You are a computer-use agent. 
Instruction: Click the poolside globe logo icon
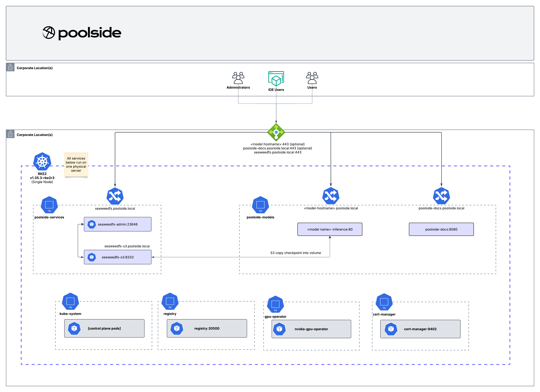coord(49,33)
